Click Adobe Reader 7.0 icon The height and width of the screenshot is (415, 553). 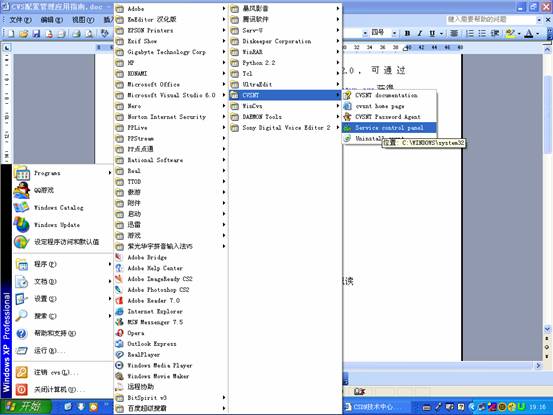120,300
